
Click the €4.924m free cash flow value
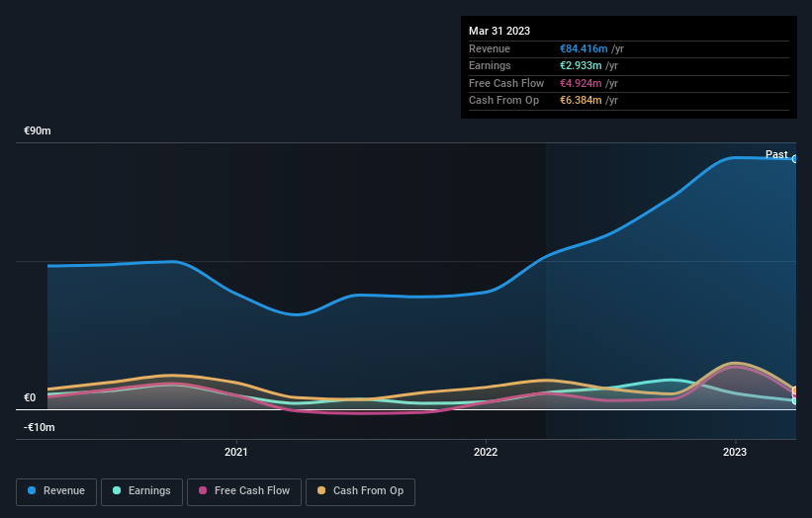[x=581, y=83]
